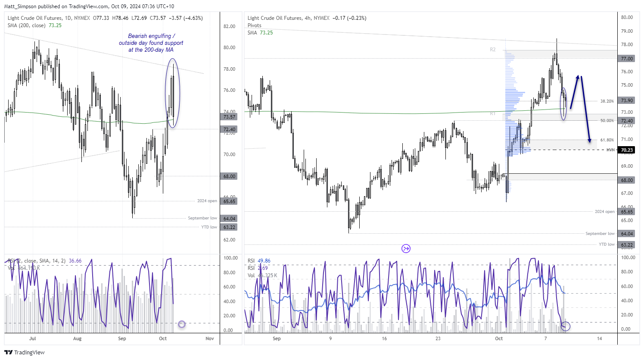Click the YTD low label on 4h chart

coord(607,244)
